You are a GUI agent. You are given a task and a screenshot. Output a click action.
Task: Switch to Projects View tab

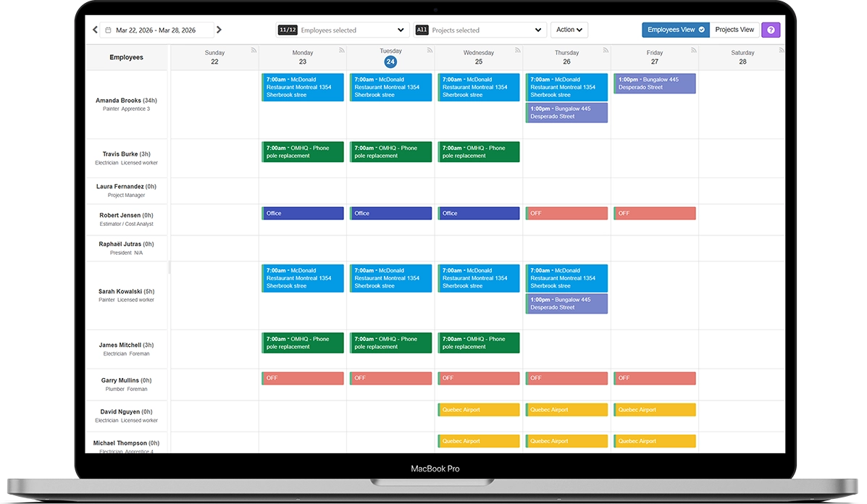point(734,30)
